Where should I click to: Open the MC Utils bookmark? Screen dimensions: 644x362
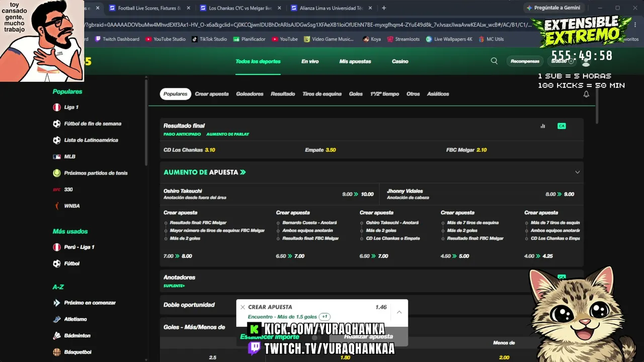tap(491, 39)
